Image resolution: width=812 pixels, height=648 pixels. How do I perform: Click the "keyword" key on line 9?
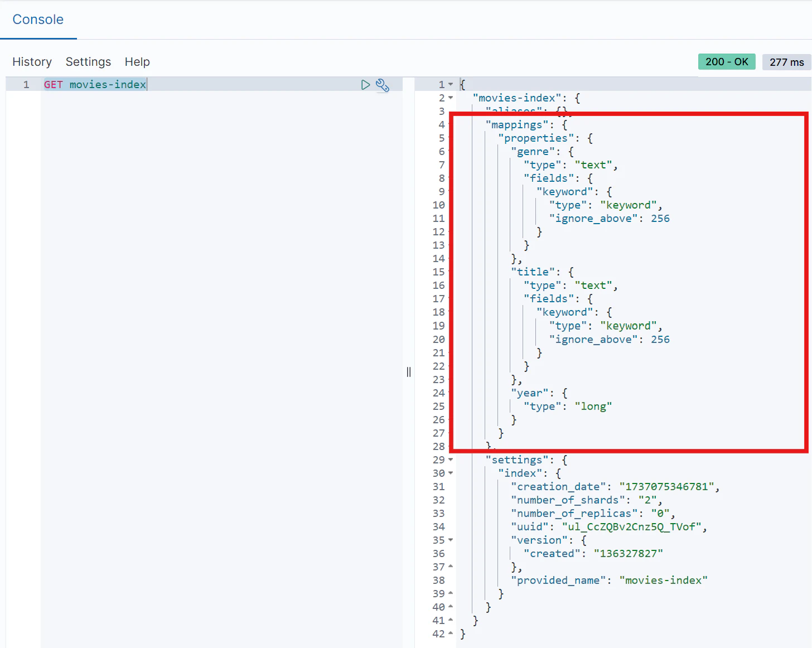tap(564, 192)
